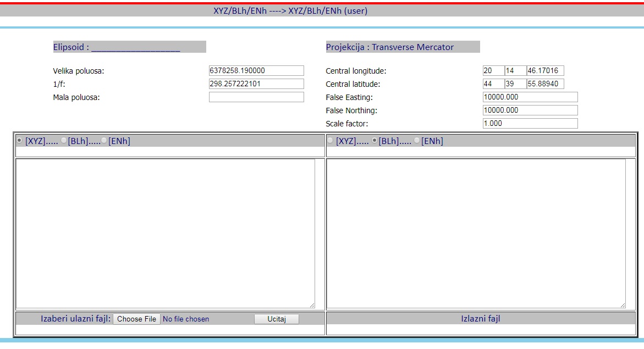Edit the Scale factor field
The height and width of the screenshot is (349, 644).
click(x=530, y=124)
